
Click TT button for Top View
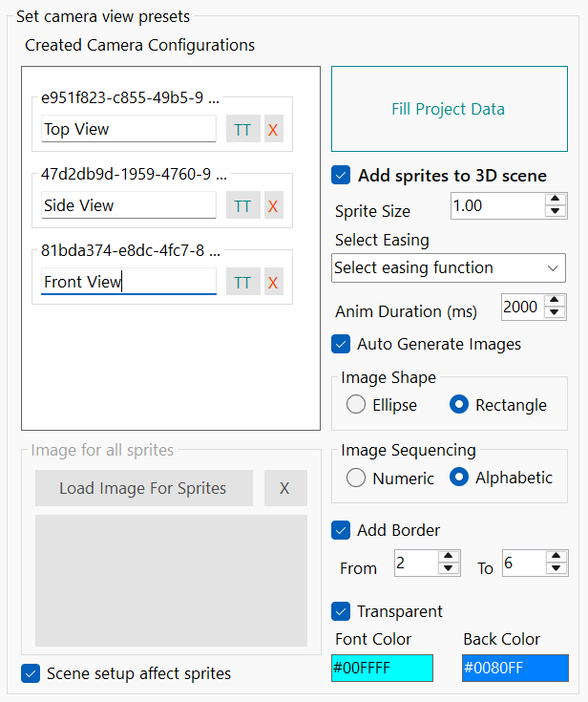(x=243, y=129)
